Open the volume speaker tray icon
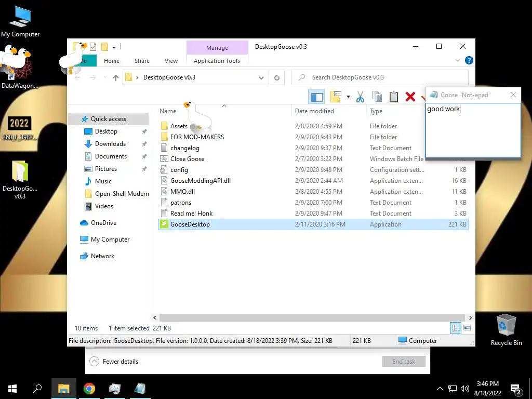532x399 pixels. click(x=465, y=389)
